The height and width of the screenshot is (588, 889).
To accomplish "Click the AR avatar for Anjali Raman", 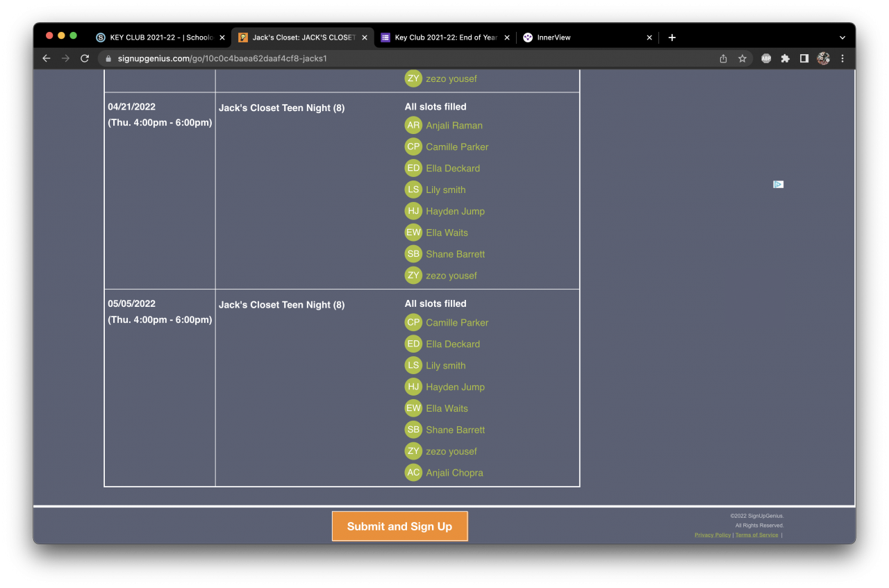I will [413, 125].
